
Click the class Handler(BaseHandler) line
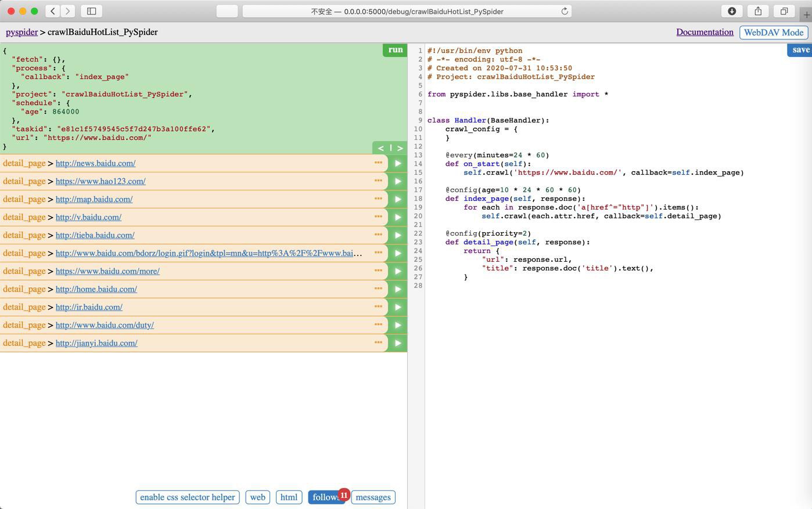click(488, 120)
